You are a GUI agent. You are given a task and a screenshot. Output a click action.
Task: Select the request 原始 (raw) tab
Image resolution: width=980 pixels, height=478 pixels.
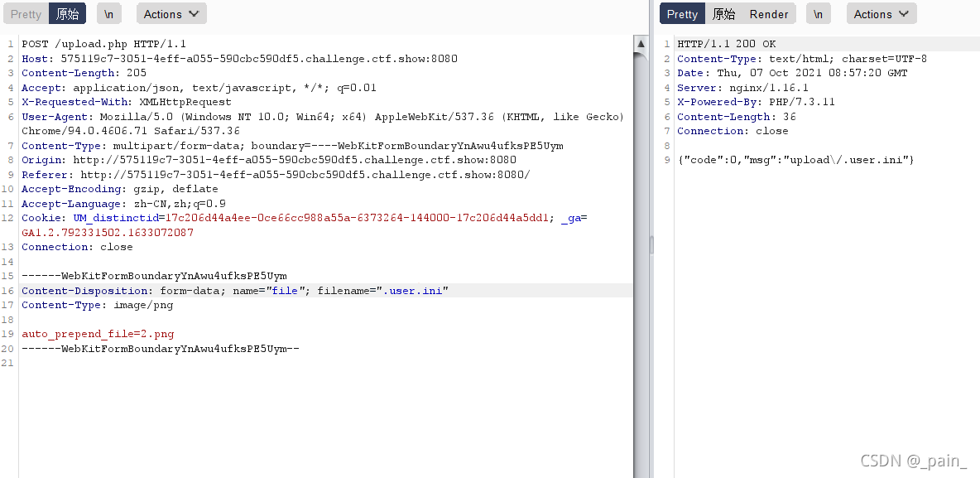[68, 14]
